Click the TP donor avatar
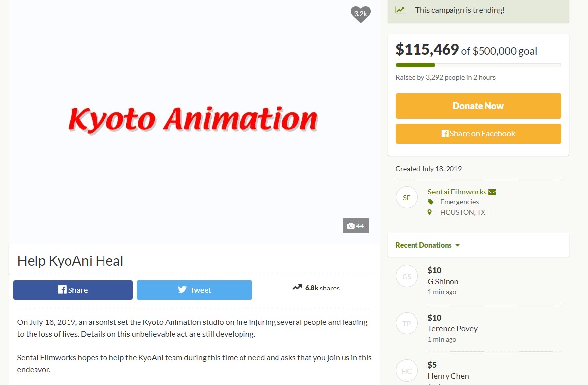Viewport: 588px width, 385px height. pyautogui.click(x=407, y=323)
